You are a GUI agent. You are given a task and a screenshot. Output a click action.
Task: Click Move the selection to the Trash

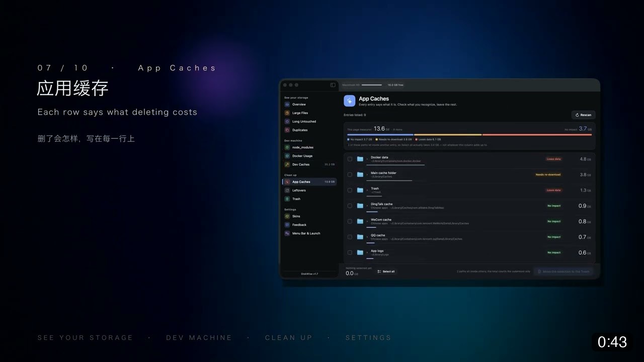(x=563, y=271)
